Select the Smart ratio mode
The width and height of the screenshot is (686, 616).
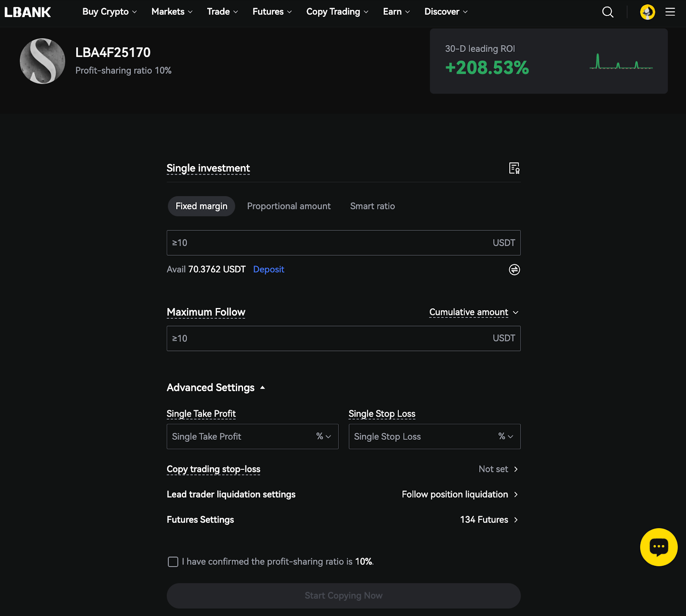tap(372, 206)
